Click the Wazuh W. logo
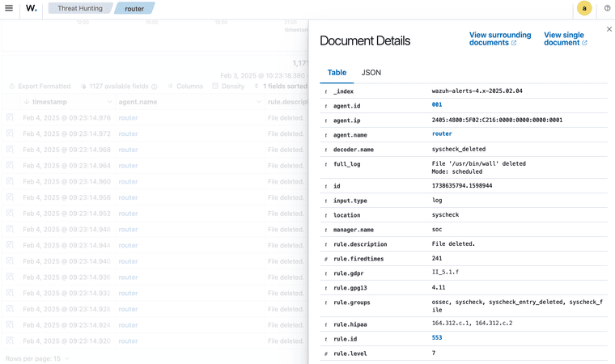 pyautogui.click(x=32, y=8)
